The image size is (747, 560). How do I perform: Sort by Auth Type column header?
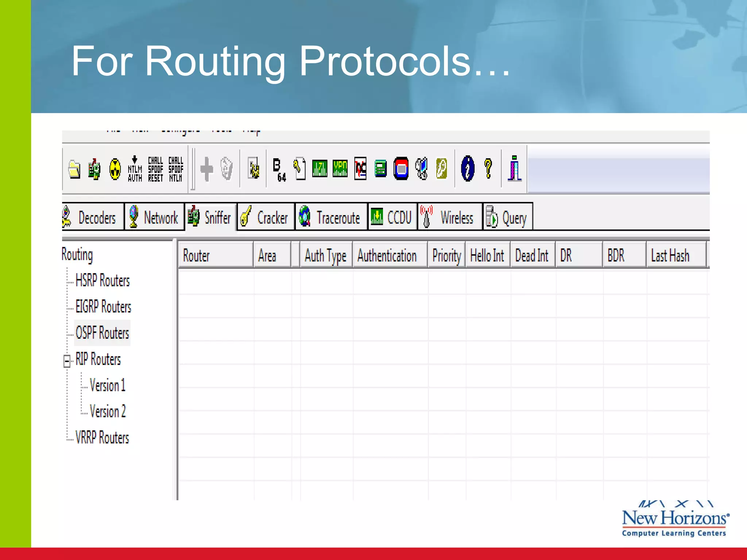point(325,256)
